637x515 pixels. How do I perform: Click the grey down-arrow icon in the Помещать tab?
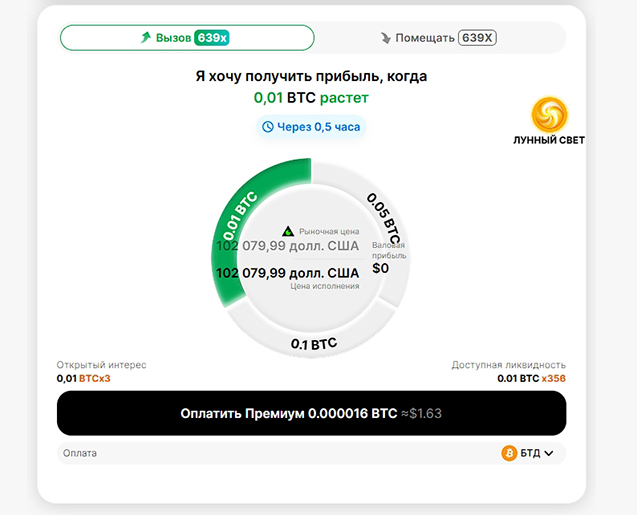(x=386, y=38)
